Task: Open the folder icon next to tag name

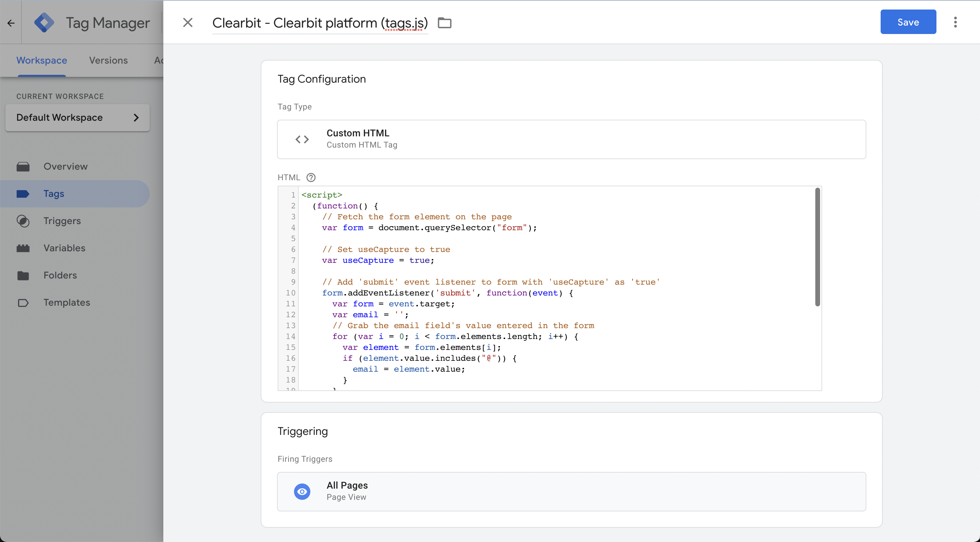Action: click(444, 23)
